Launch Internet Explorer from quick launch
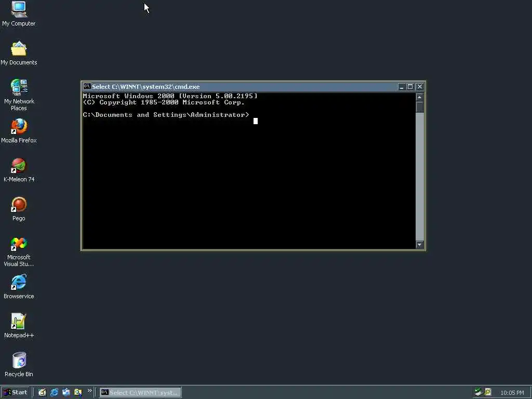This screenshot has height=399, width=532. (x=54, y=392)
